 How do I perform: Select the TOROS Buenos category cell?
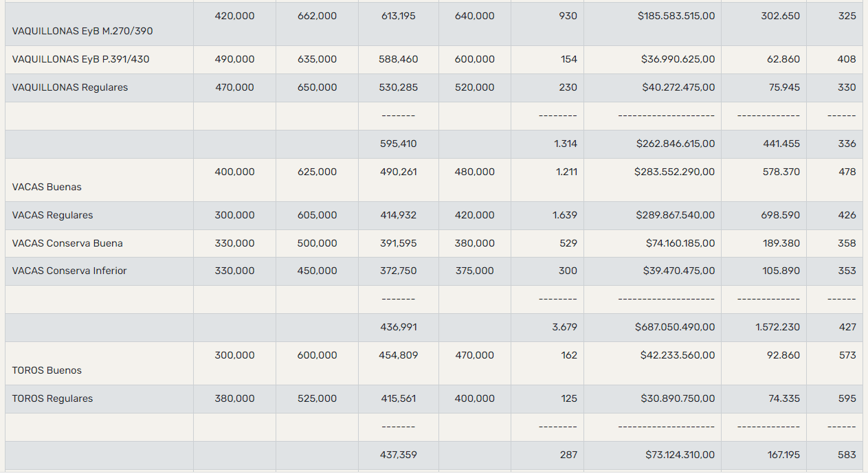coord(47,371)
